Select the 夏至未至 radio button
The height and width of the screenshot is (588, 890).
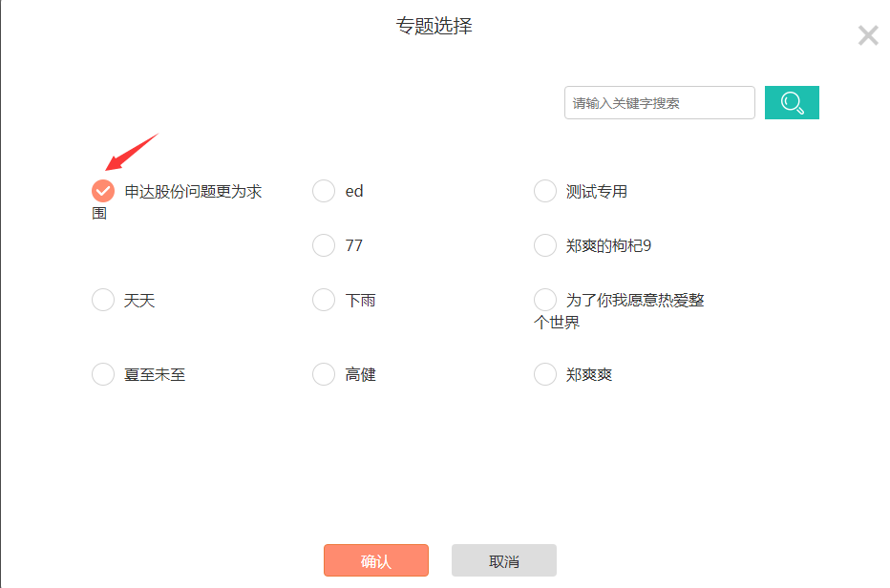103,374
